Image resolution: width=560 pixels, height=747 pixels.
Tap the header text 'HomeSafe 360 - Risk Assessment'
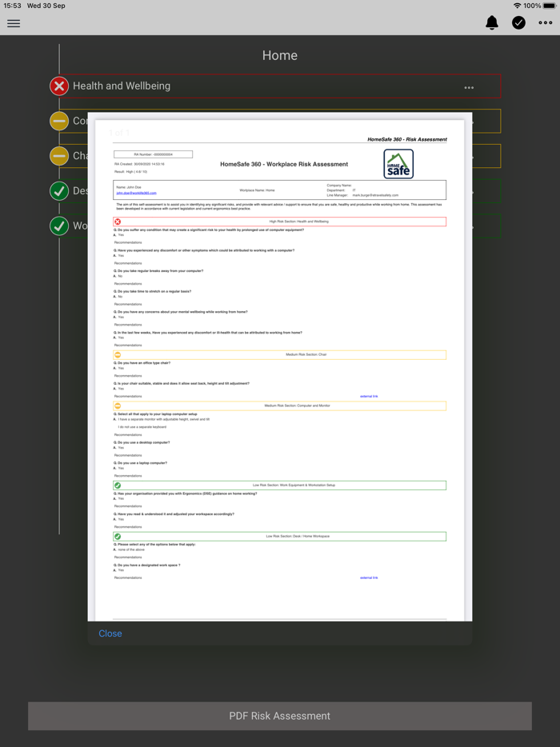coord(407,140)
